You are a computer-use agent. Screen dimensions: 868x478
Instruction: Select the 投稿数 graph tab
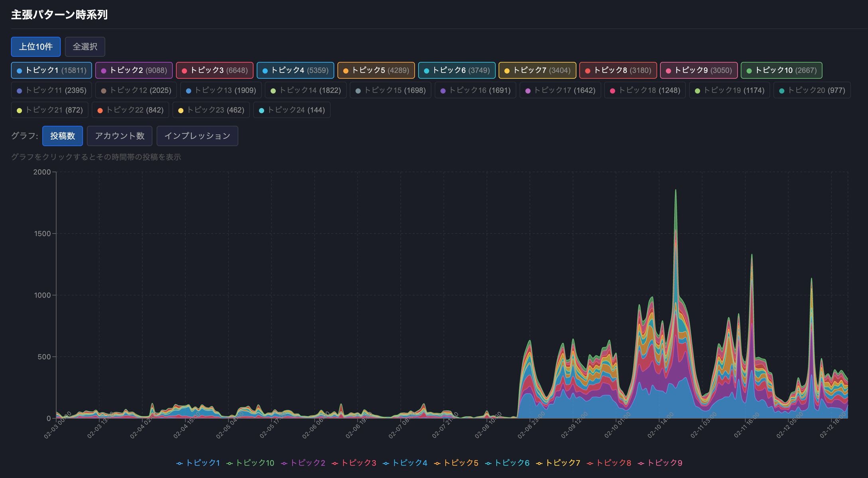pyautogui.click(x=63, y=136)
